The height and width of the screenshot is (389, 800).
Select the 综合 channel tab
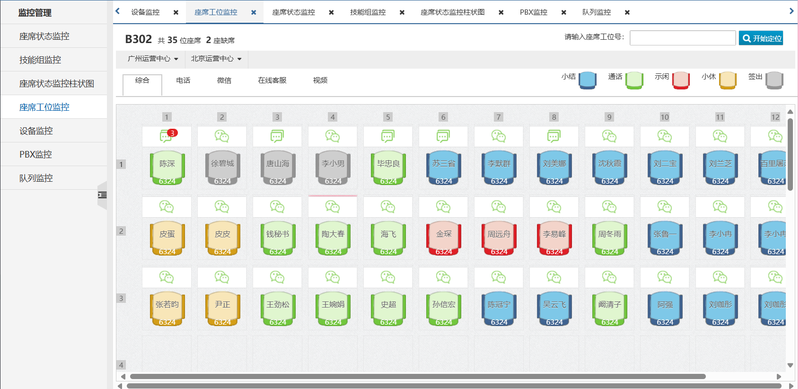142,85
